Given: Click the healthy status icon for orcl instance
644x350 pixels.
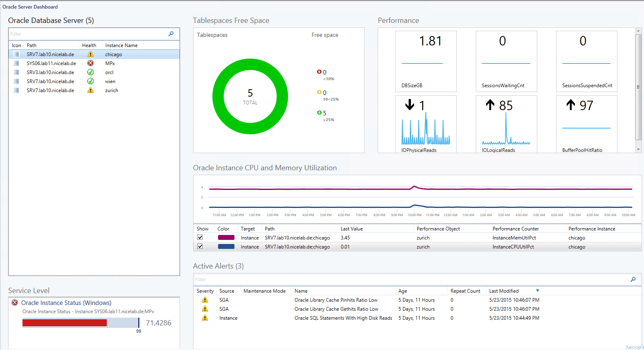Looking at the screenshot, I should [90, 72].
